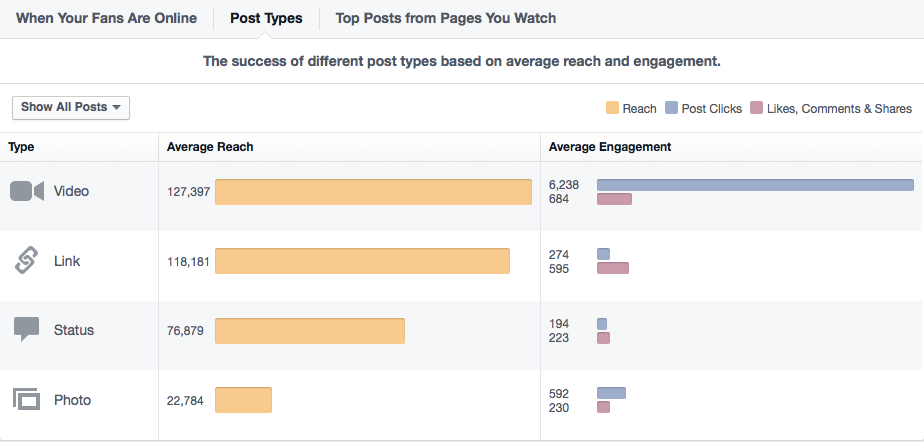Click the Status speech bubble icon
The height and width of the screenshot is (442, 924).
tap(27, 330)
